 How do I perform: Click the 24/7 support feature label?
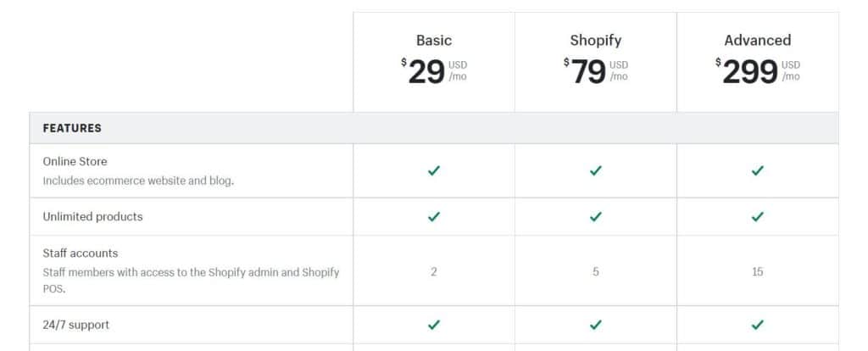point(75,325)
